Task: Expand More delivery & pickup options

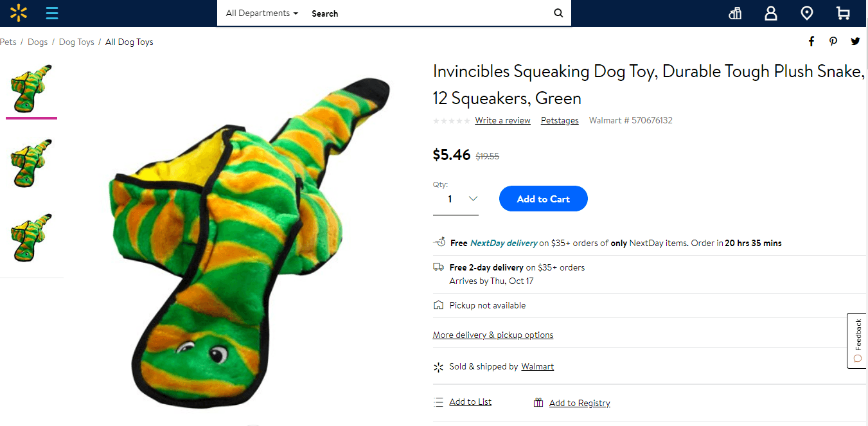Action: pos(493,334)
